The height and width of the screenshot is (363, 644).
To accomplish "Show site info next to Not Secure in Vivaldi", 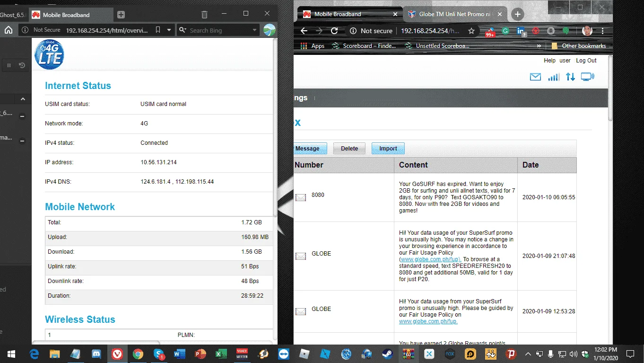I will (x=26, y=30).
